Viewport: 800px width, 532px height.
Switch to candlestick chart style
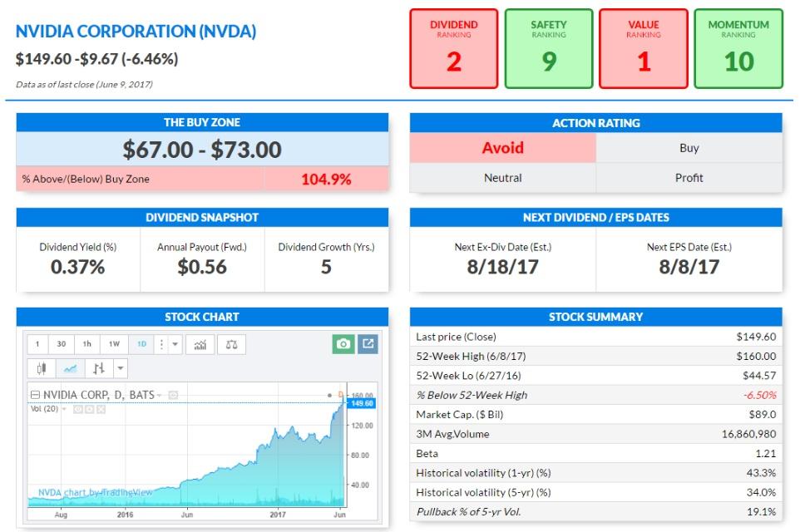click(42, 368)
